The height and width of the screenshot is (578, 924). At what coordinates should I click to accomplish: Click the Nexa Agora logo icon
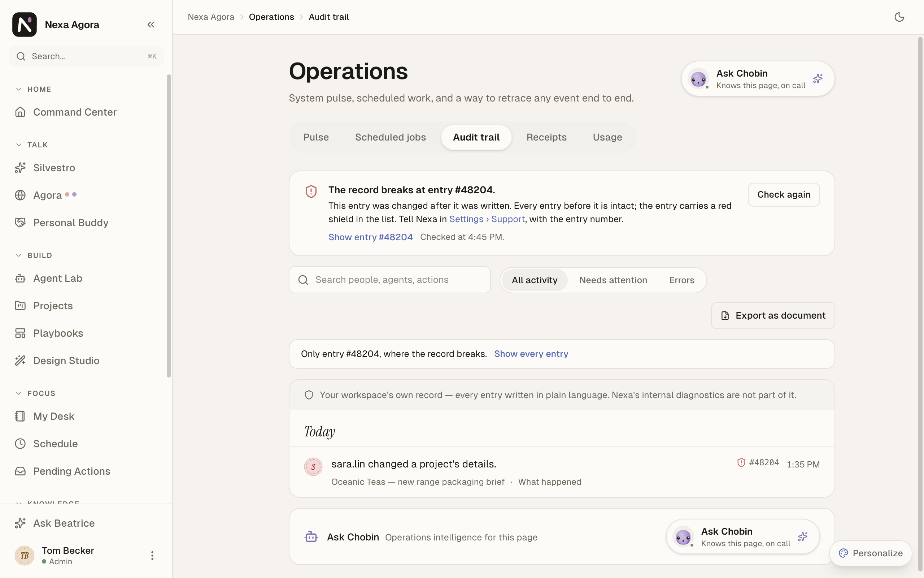pyautogui.click(x=25, y=25)
